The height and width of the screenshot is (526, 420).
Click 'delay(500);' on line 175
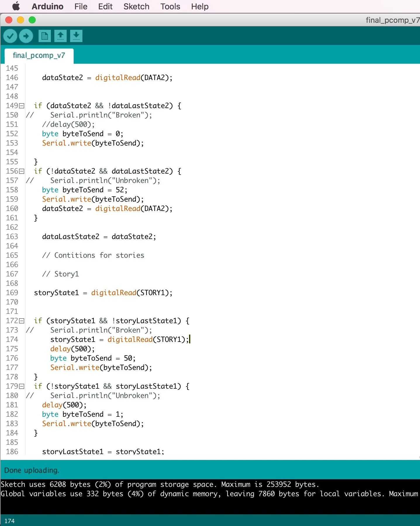pos(72,349)
